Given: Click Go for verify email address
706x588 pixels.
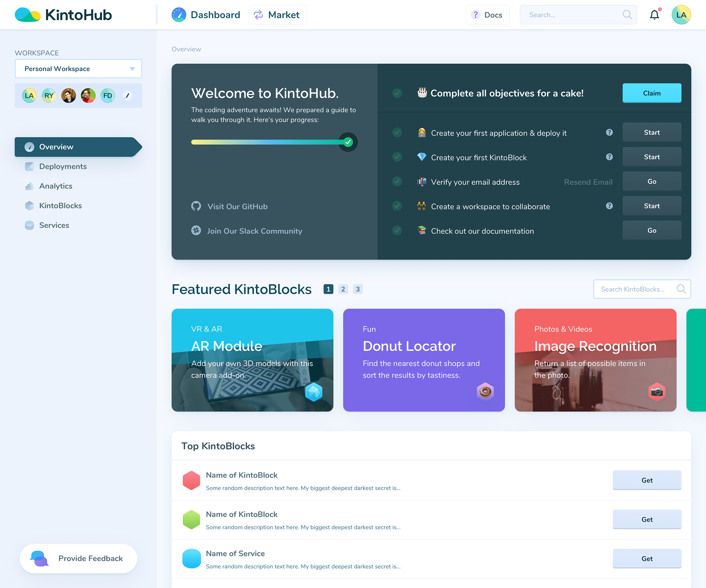Looking at the screenshot, I should pos(652,181).
